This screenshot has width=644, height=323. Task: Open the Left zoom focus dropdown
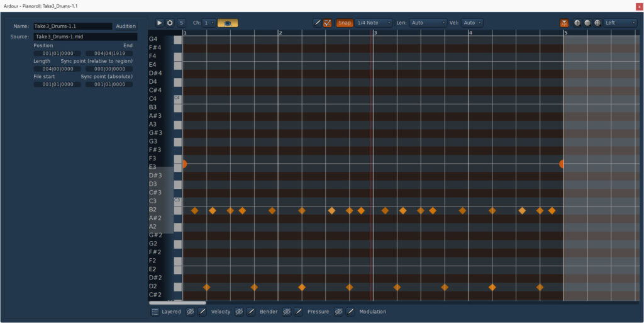click(620, 23)
